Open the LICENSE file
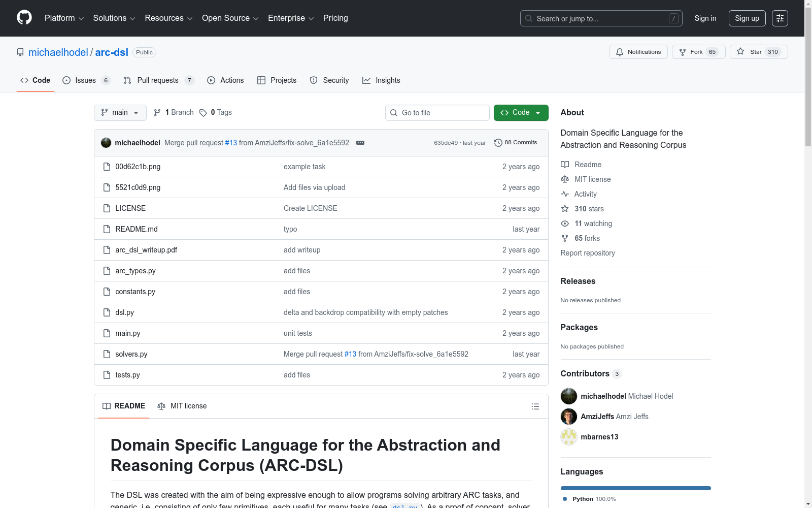This screenshot has width=812, height=508. pyautogui.click(x=130, y=208)
